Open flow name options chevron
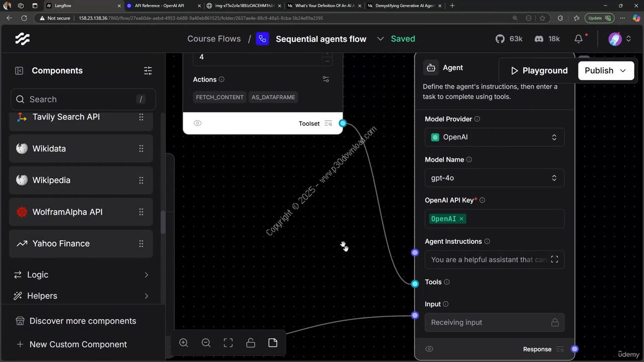This screenshot has height=362, width=644. [380, 39]
